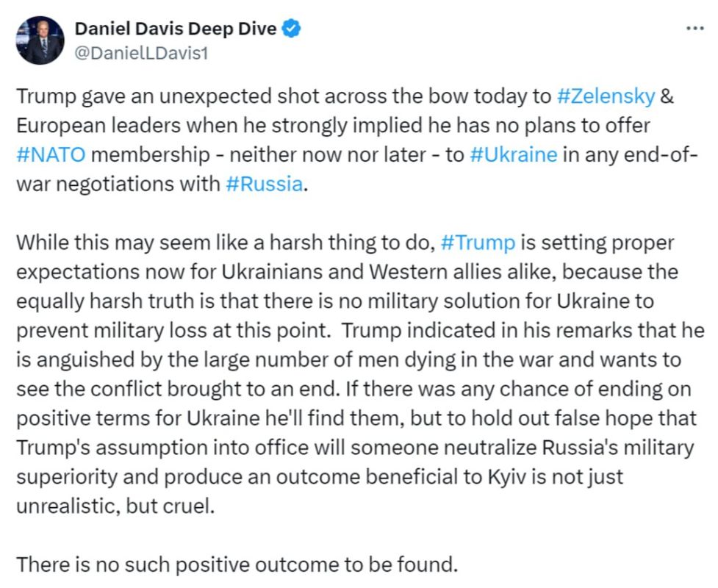Click the display name Daniel Davis Deep Dive
This screenshot has height=588, width=718.
[x=176, y=26]
